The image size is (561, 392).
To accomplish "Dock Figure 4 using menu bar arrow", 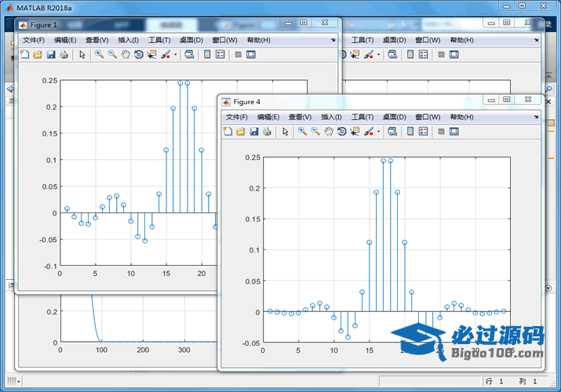I will coord(536,117).
